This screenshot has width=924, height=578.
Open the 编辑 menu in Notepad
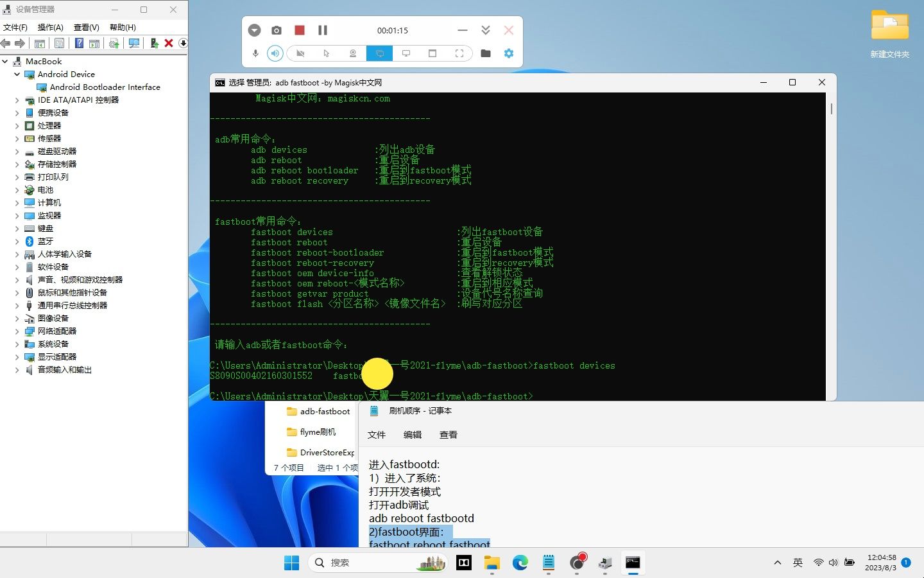[413, 435]
